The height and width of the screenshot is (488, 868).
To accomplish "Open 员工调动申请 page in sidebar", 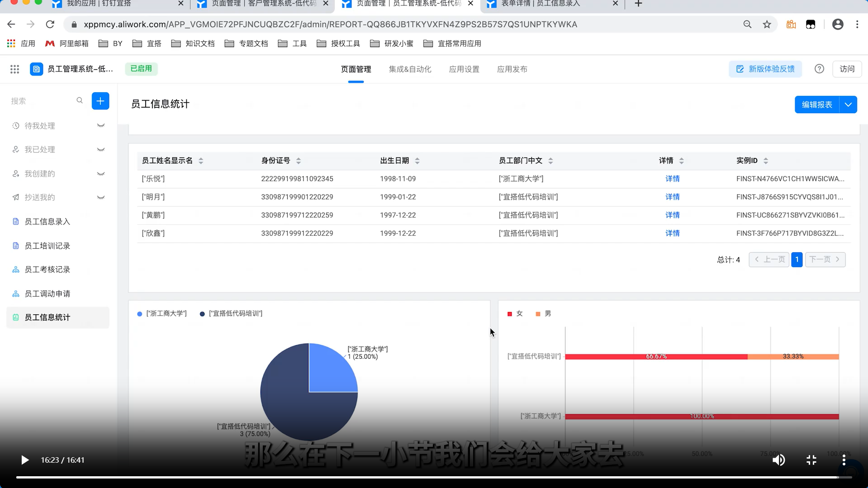I will point(58,294).
